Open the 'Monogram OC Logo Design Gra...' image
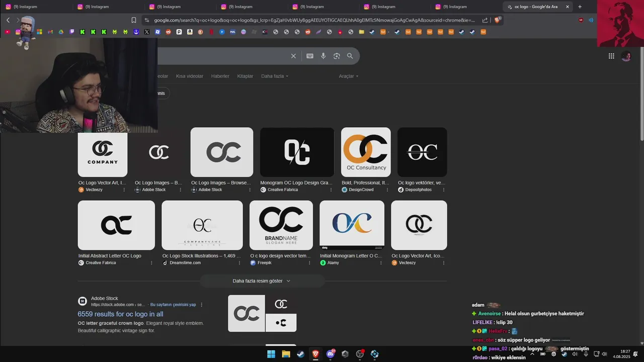This screenshot has width=644, height=362. tap(297, 152)
